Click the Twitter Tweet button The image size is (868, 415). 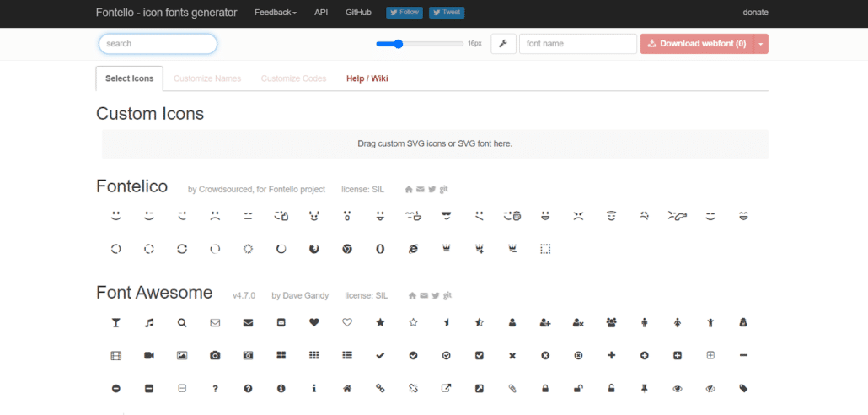[447, 12]
